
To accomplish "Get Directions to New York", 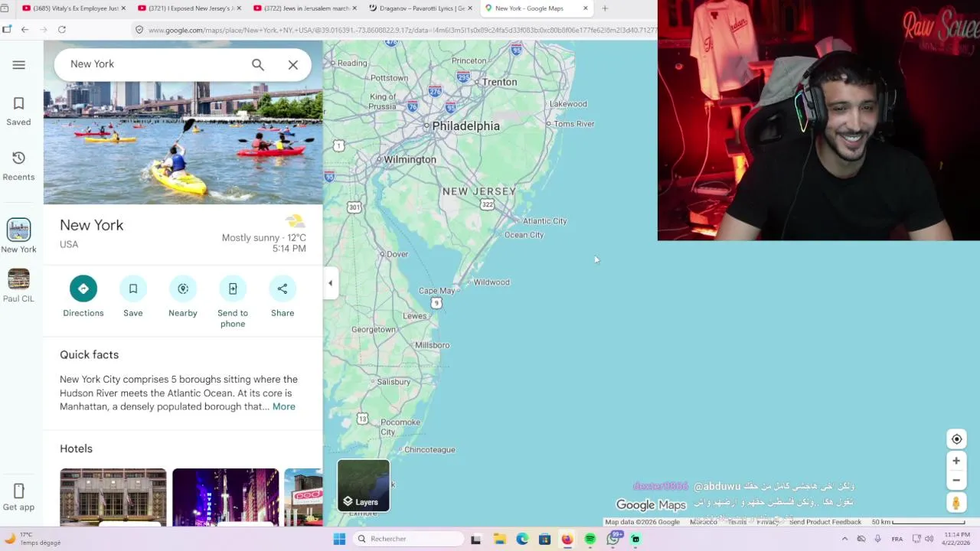I will (x=83, y=296).
